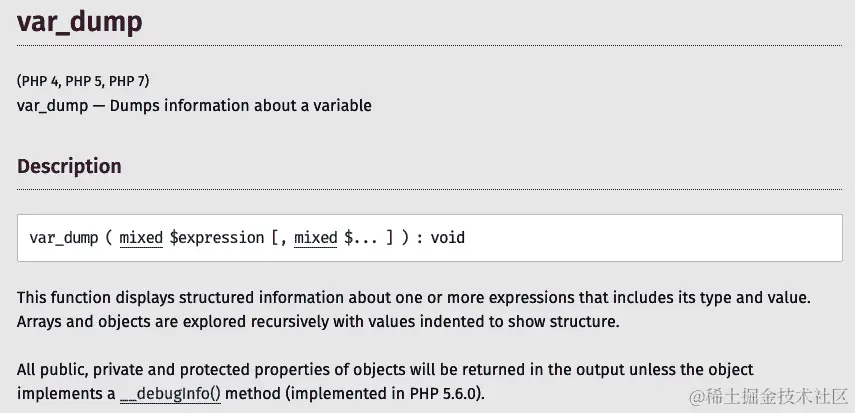Click the var_dump page title heading
This screenshot has height=413, width=855.
(x=80, y=22)
